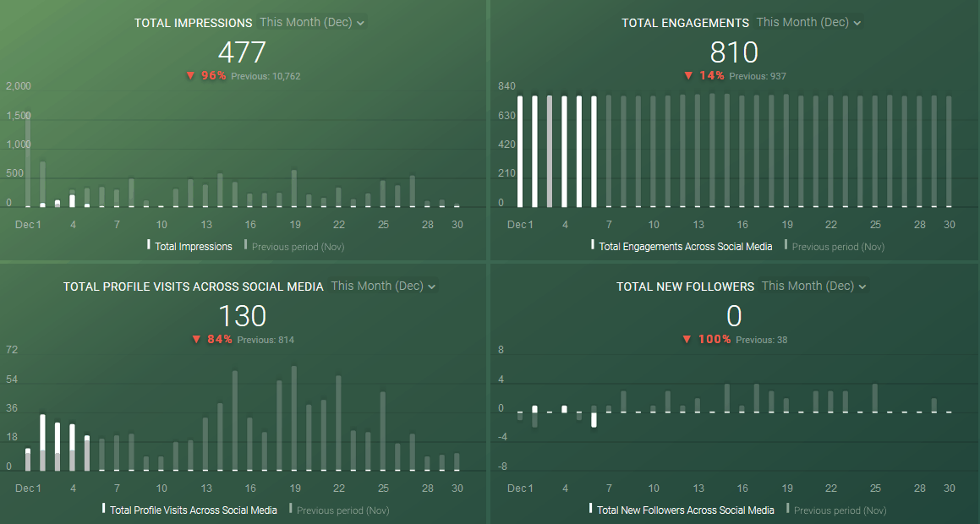Click the red down-arrow beside 14%
Viewport: 980px width, 524px height.
pyautogui.click(x=687, y=75)
